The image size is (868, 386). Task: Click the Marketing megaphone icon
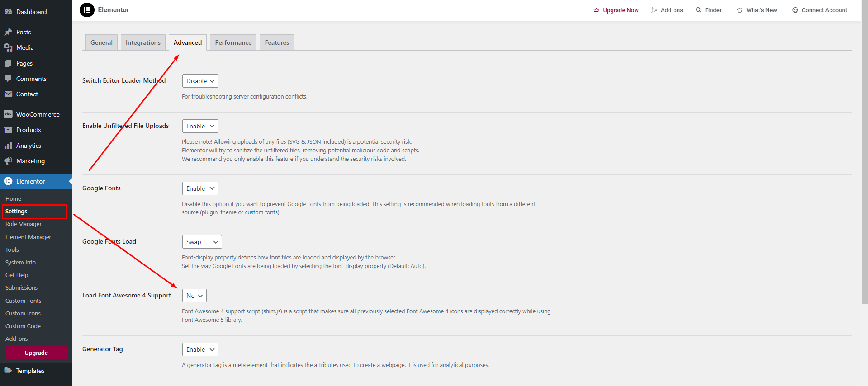pyautogui.click(x=8, y=161)
